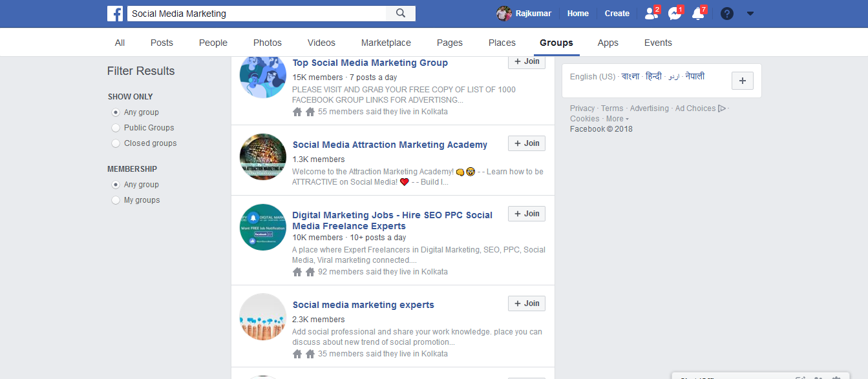This screenshot has width=868, height=379.
Task: Click the 'Facebook © 2018' text
Action: click(x=601, y=129)
